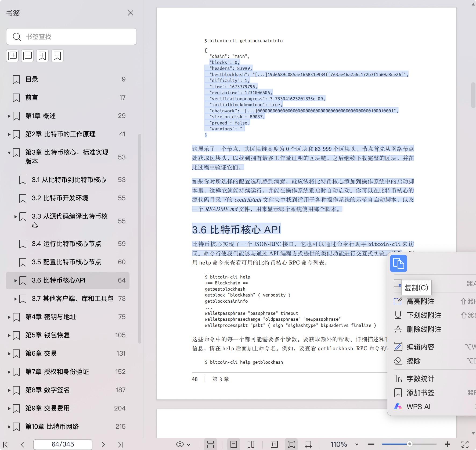The image size is (476, 450).
Task: Click the remove bookmark icon in sidebar
Action: point(57,56)
